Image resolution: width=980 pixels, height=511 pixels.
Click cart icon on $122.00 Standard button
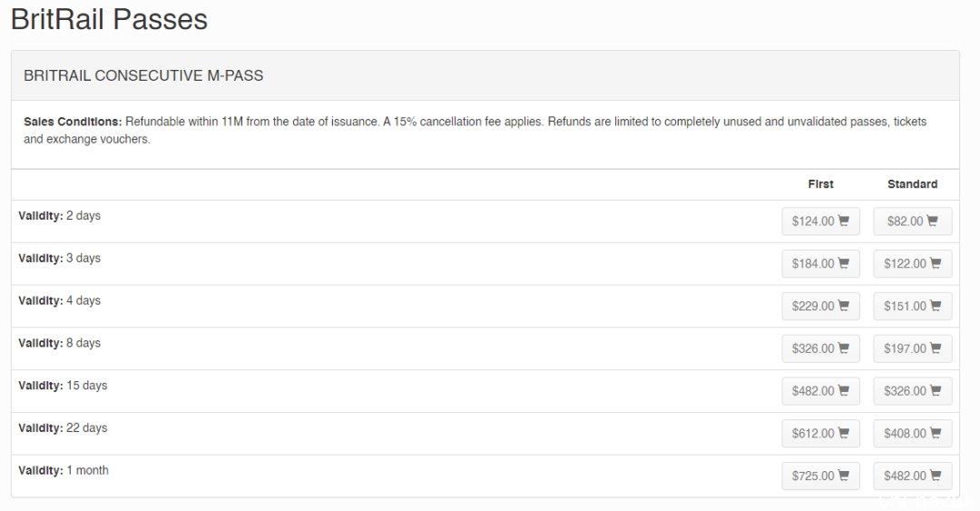[935, 263]
